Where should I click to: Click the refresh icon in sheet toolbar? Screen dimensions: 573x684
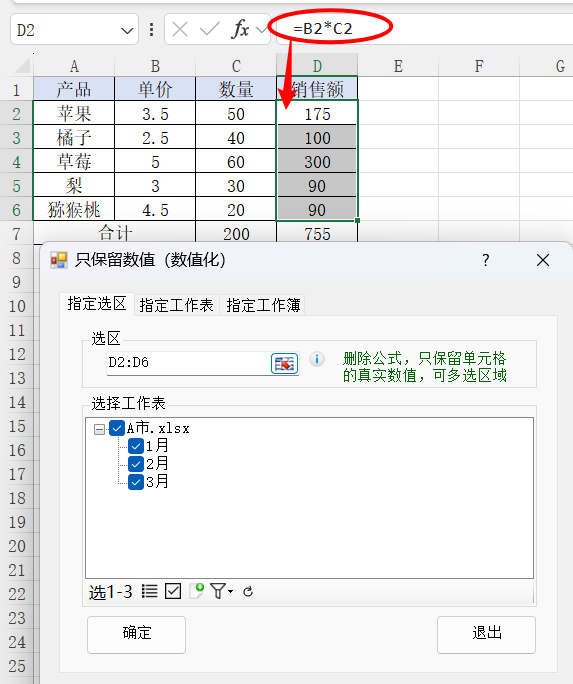click(x=248, y=592)
